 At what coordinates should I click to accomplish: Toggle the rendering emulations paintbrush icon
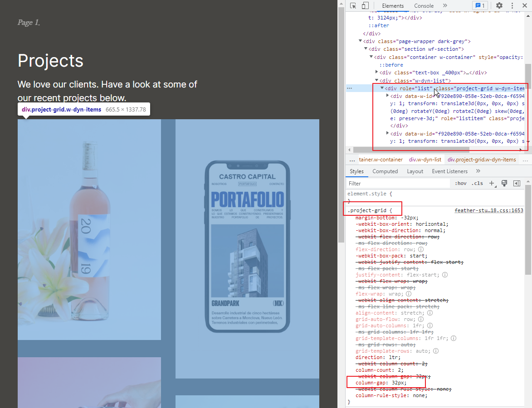click(x=504, y=183)
